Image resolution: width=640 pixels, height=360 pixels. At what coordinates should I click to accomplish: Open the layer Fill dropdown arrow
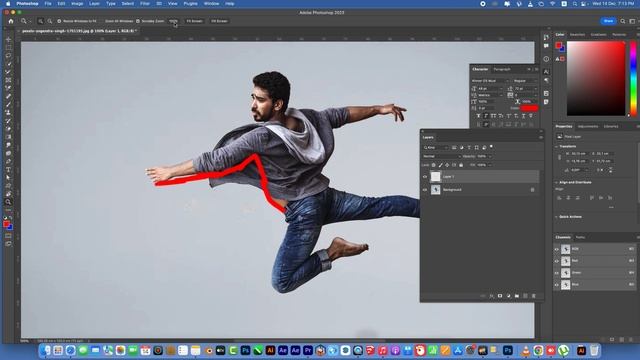coord(490,165)
